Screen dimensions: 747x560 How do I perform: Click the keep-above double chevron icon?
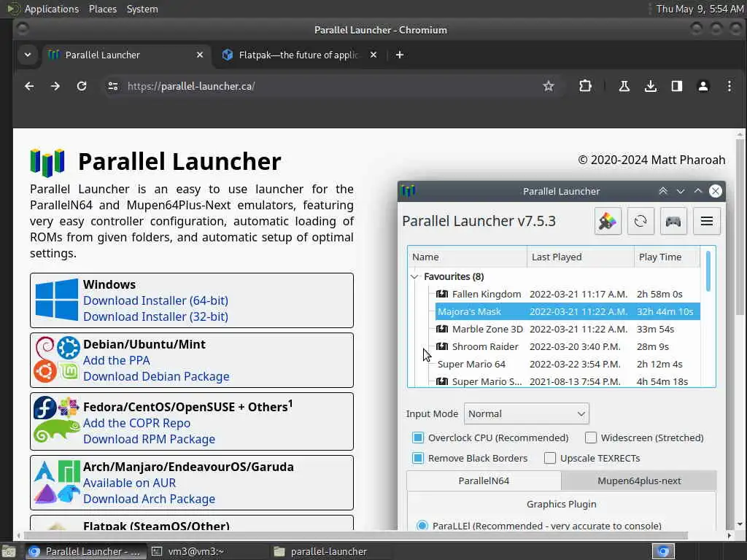coord(662,191)
